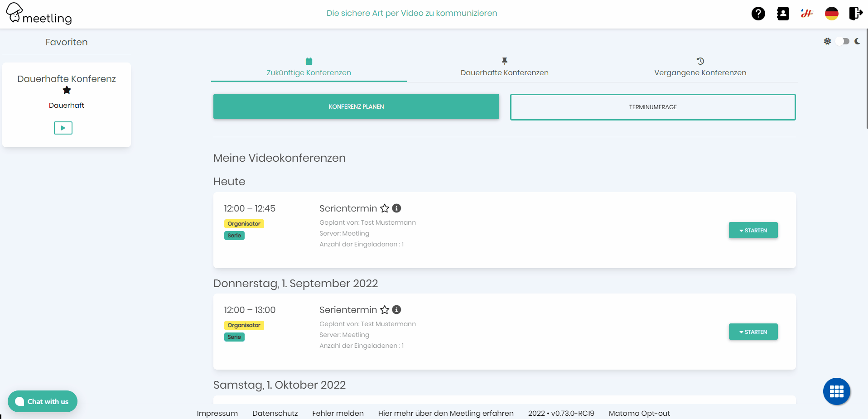Click the logout door icon
The image size is (868, 419).
[x=855, y=14]
